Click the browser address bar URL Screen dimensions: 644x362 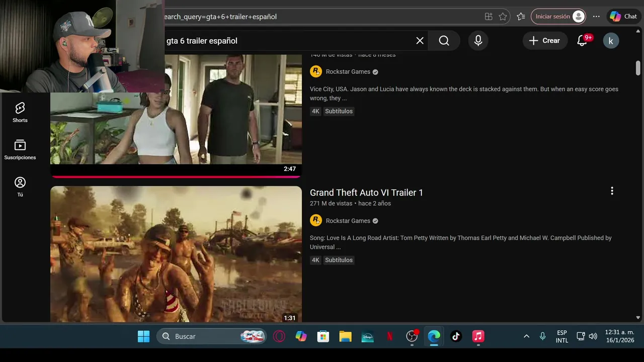(x=220, y=17)
